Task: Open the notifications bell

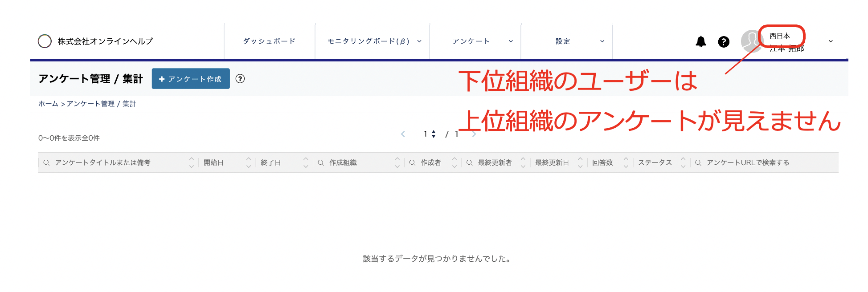Action: [701, 41]
